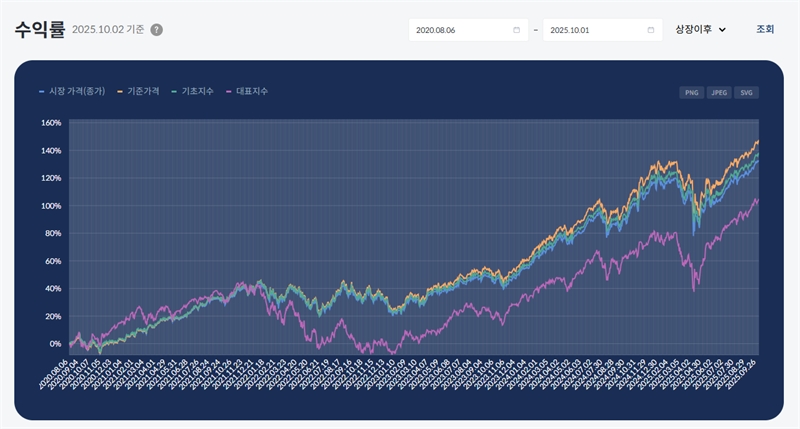
Task: Click the help question mark icon beside 수익률
Action: pyautogui.click(x=156, y=30)
